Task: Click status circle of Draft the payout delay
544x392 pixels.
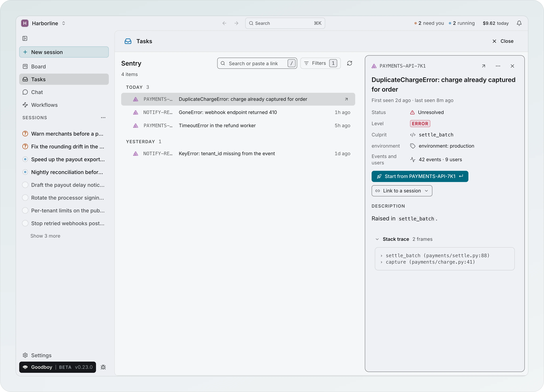Action: tap(25, 185)
